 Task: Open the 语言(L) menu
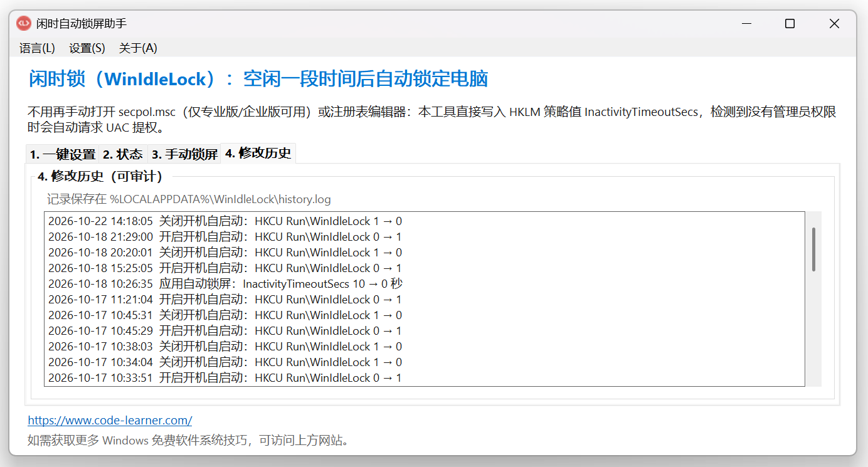[x=37, y=48]
